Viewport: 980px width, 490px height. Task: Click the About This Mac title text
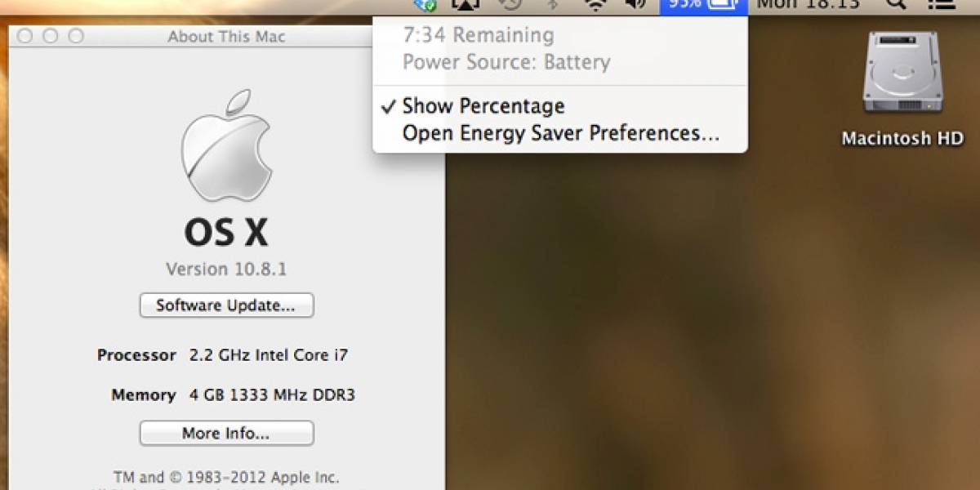225,37
